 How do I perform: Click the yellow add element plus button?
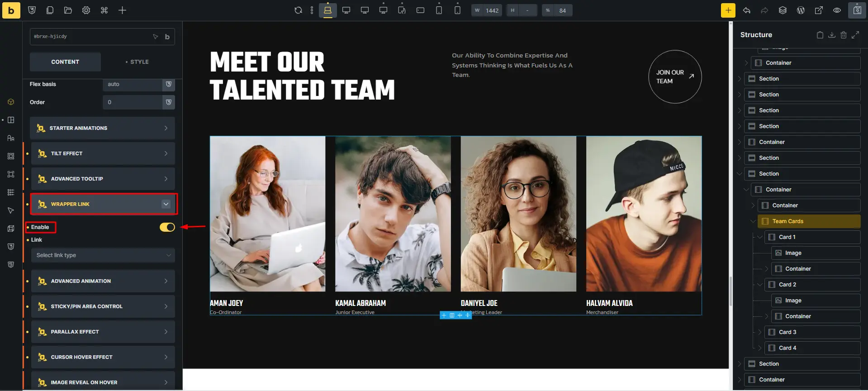pyautogui.click(x=728, y=10)
